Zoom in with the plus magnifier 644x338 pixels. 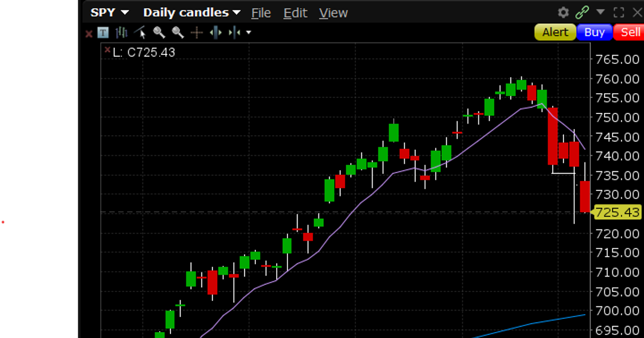(x=159, y=32)
